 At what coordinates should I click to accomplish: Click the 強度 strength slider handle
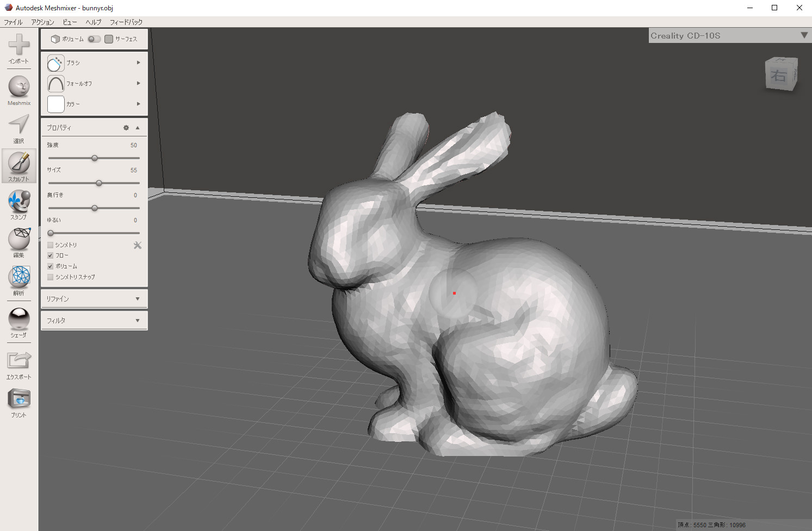tap(95, 158)
